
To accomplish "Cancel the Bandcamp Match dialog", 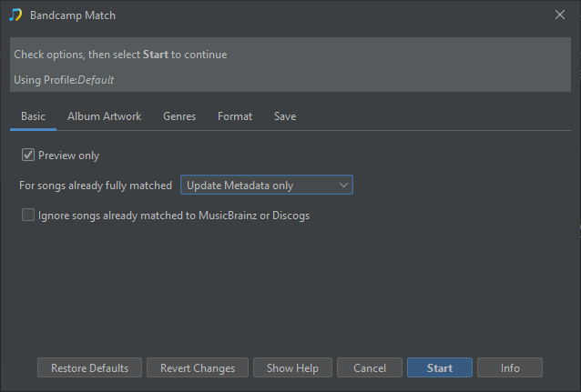I will coord(370,367).
